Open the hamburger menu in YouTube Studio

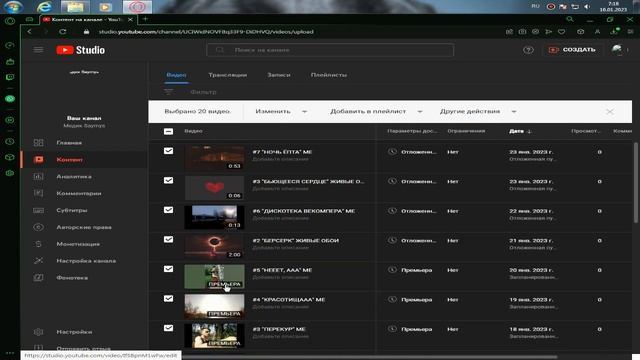38,50
